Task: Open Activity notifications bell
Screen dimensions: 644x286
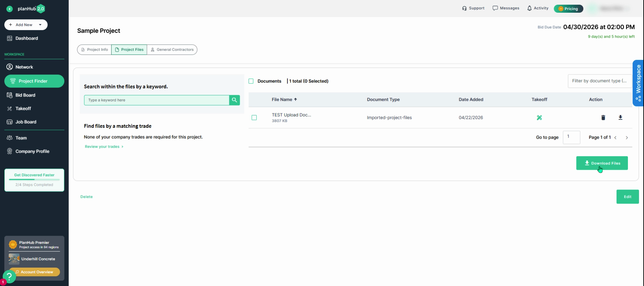Action: pos(538,8)
